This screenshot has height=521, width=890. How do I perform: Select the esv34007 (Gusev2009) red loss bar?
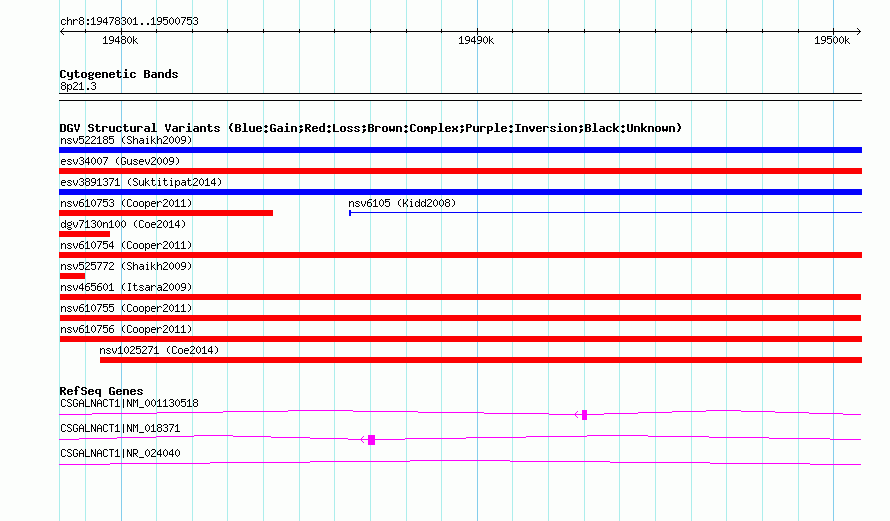(x=460, y=171)
